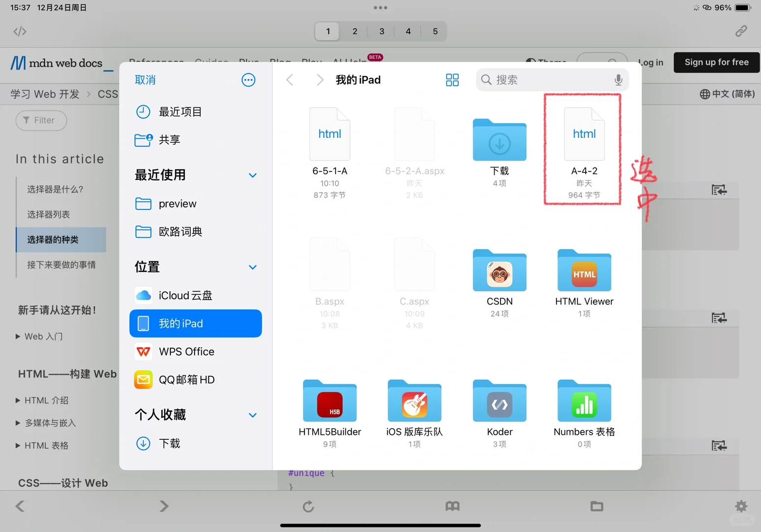Collapse the 最近使用 section
This screenshot has width=761, height=532.
point(253,175)
